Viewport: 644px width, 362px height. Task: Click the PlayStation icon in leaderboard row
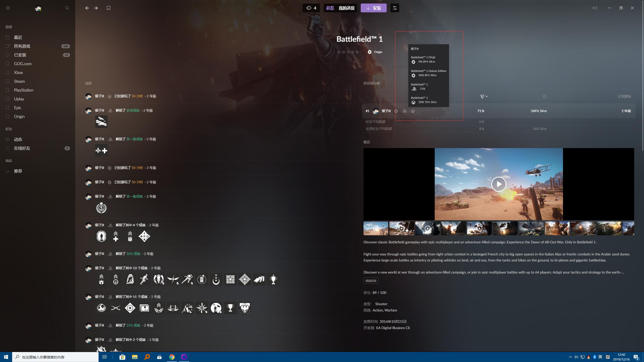pyautogui.click(x=404, y=111)
